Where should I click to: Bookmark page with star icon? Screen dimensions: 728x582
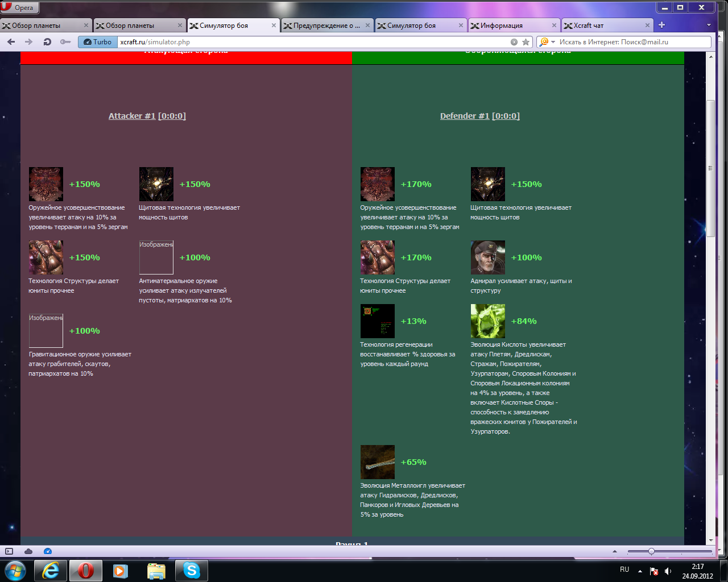(526, 42)
